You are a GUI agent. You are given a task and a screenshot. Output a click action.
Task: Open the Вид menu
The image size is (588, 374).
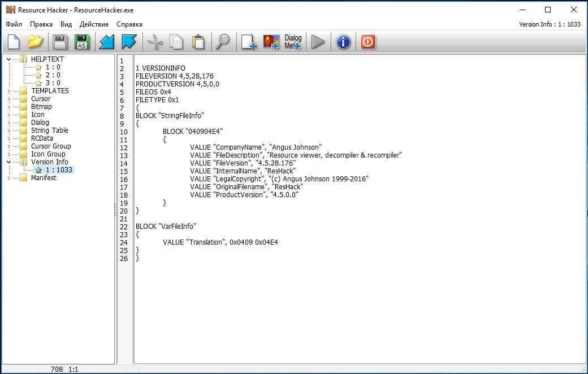66,24
